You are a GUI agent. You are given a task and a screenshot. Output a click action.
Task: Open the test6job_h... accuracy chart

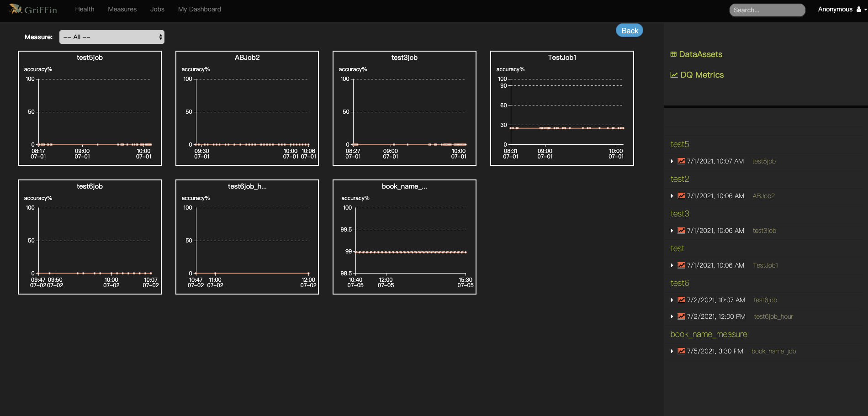tap(247, 237)
